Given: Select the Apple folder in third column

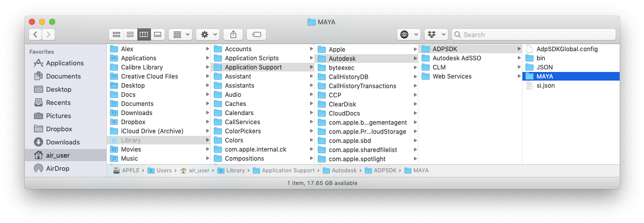Looking at the screenshot, I should click(366, 50).
